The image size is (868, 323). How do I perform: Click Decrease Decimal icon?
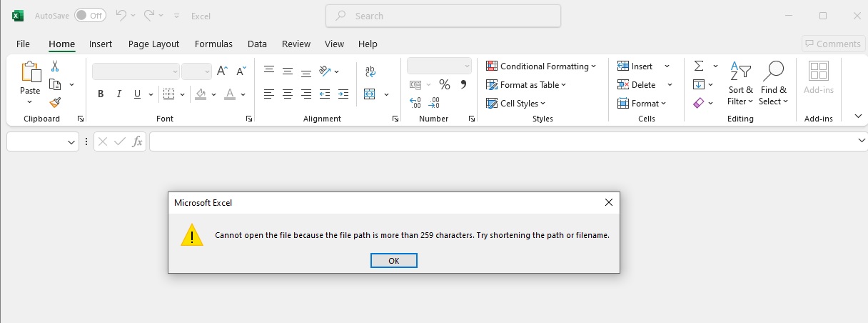tap(434, 103)
